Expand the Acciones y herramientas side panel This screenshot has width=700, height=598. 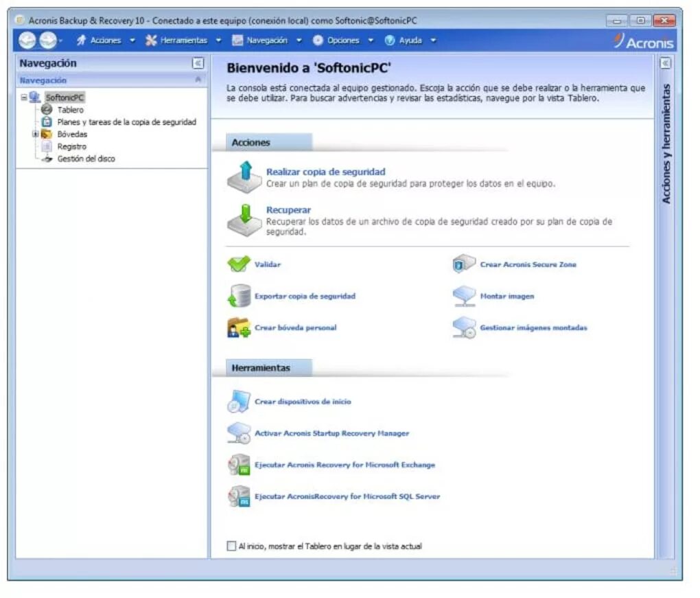665,63
